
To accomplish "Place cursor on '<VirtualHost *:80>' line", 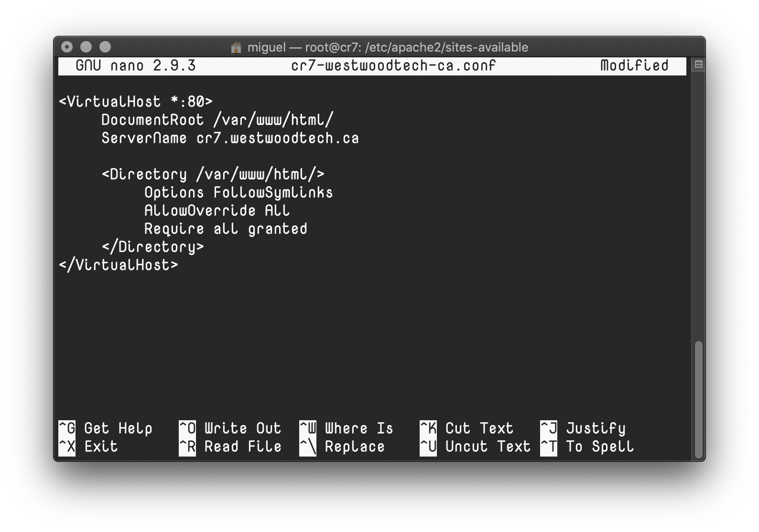I will pyautogui.click(x=136, y=102).
